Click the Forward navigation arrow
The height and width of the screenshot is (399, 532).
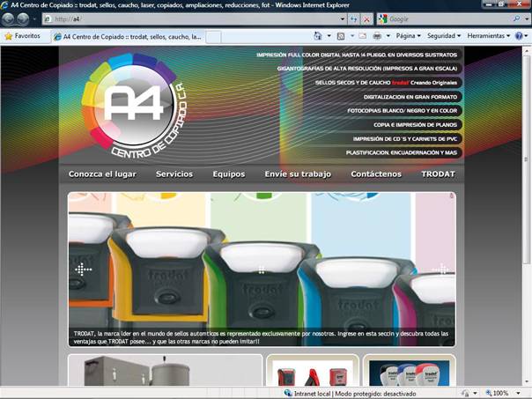point(24,18)
